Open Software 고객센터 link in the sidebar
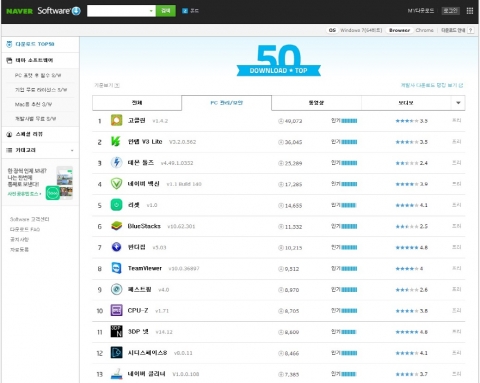 click(30, 219)
